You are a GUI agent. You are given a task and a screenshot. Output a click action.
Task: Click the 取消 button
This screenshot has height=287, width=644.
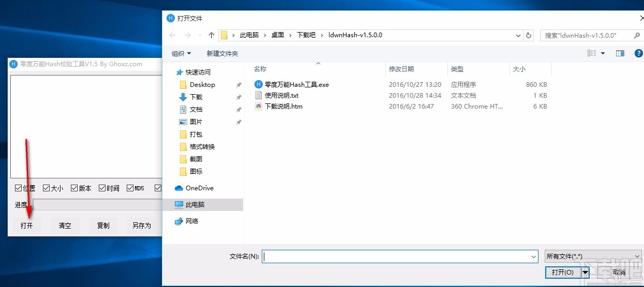pos(619,272)
